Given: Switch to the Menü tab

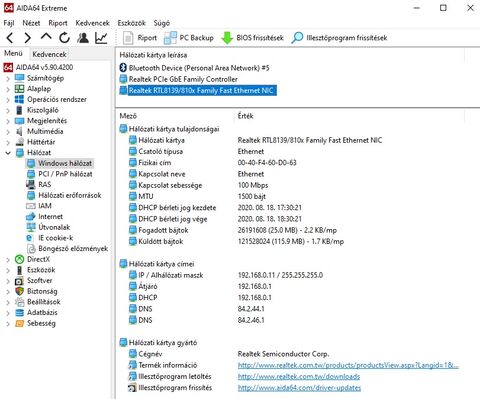Looking at the screenshot, I should pos(13,53).
